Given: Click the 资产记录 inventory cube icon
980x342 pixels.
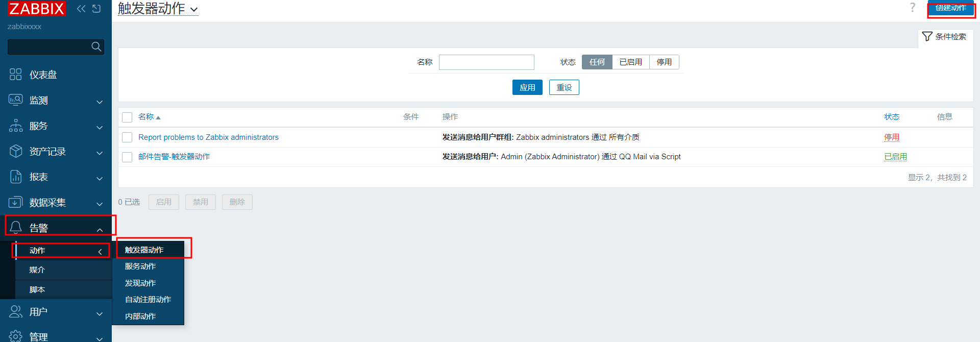Looking at the screenshot, I should (16, 151).
